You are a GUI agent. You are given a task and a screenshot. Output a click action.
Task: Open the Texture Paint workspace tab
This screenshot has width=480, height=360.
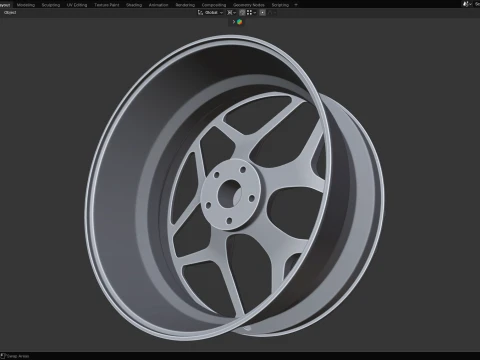(x=107, y=5)
